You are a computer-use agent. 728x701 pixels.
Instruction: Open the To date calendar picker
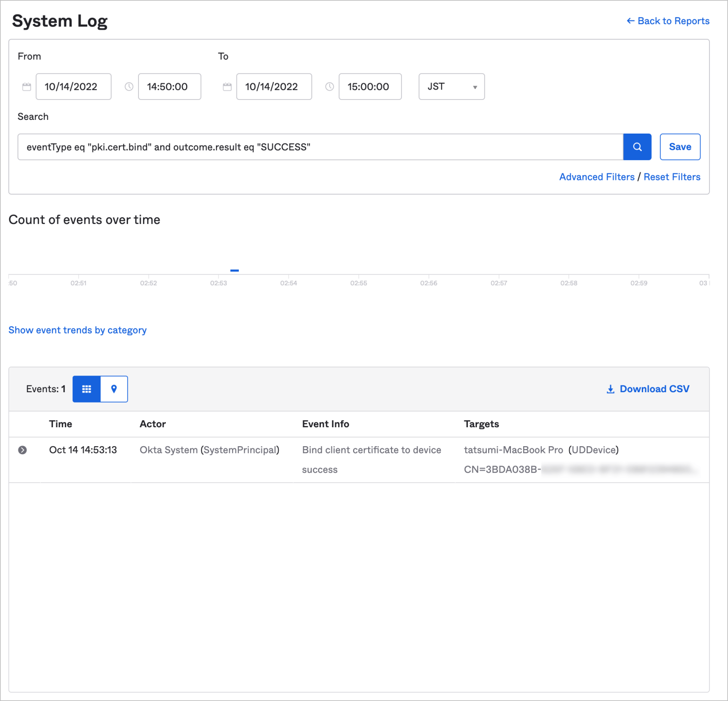pyautogui.click(x=227, y=87)
